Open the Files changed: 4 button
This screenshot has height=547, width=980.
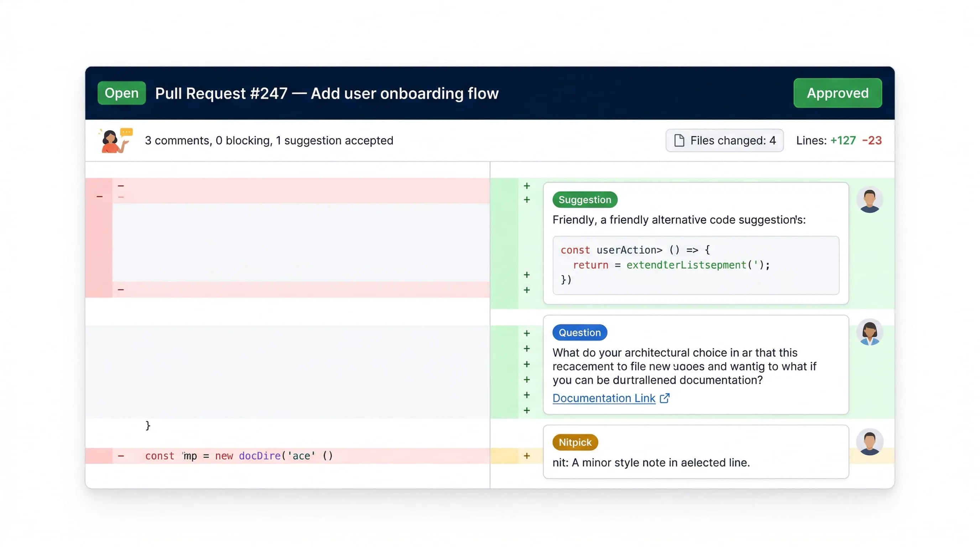pos(724,140)
